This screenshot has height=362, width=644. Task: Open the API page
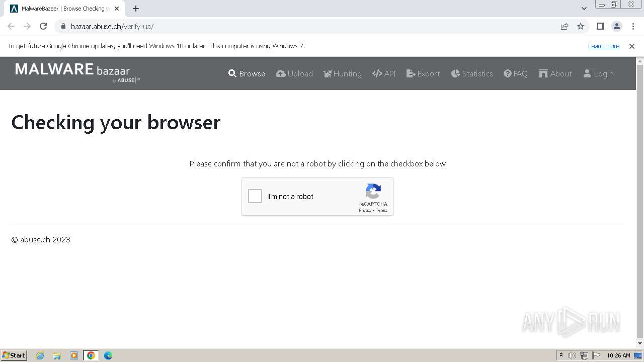click(384, 73)
